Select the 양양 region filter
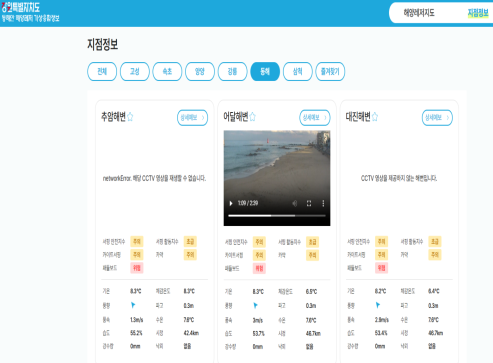 (200, 71)
